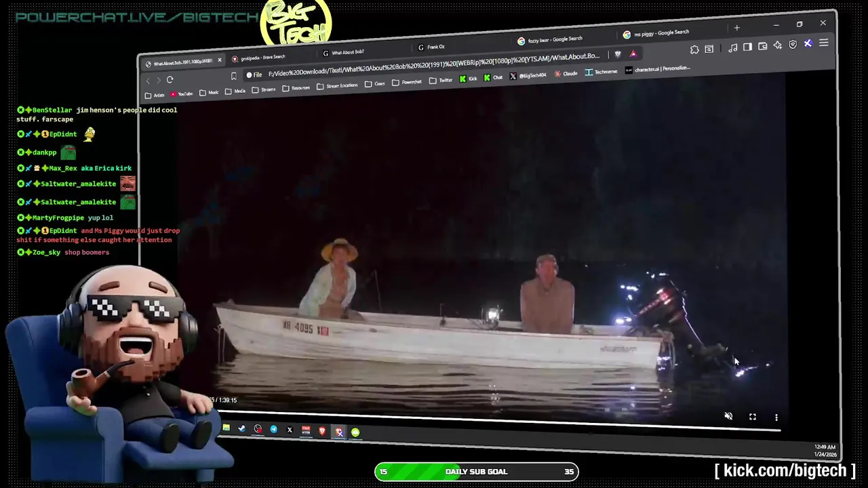
Task: Open the X app from the taskbar
Action: (290, 430)
